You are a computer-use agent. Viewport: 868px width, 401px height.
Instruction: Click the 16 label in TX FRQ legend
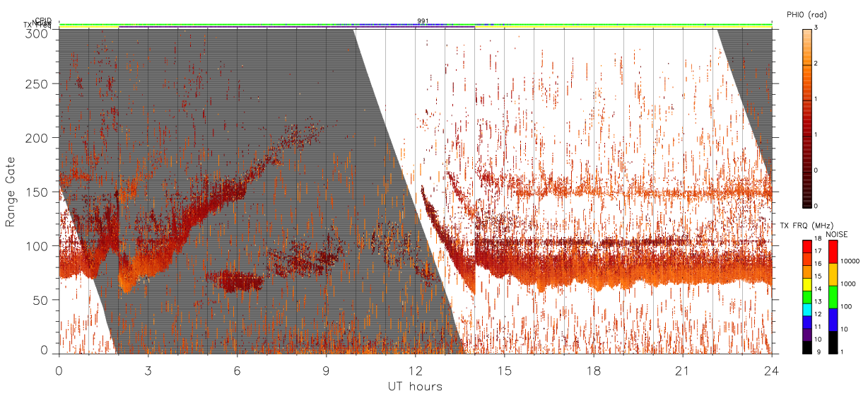point(819,265)
